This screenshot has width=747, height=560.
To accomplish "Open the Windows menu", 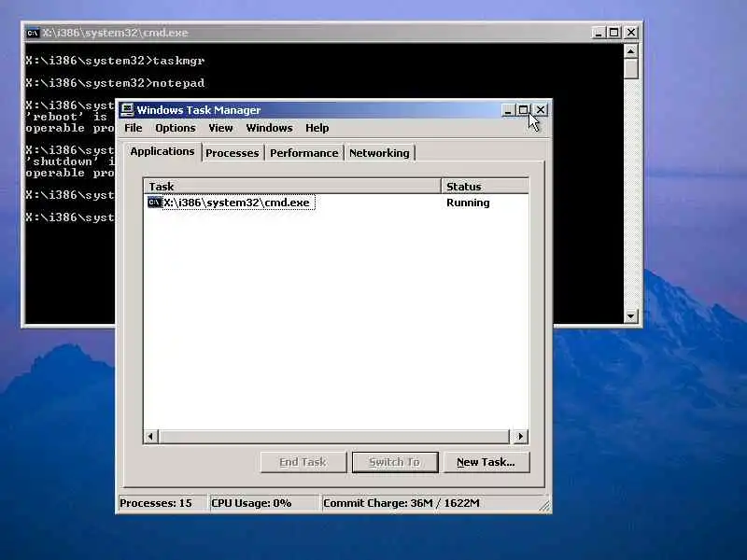I will point(269,128).
